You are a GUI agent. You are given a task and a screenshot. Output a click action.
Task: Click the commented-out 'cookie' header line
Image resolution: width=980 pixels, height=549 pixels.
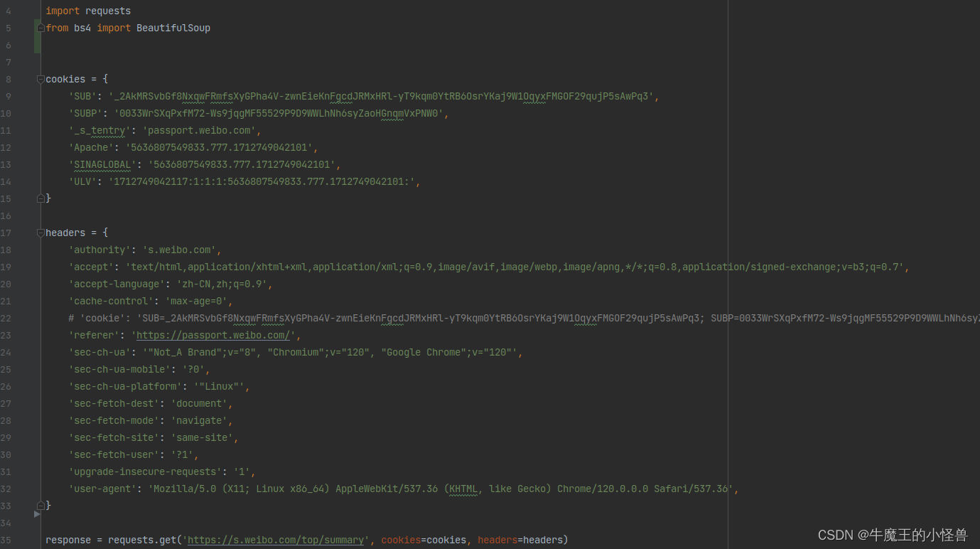(524, 318)
